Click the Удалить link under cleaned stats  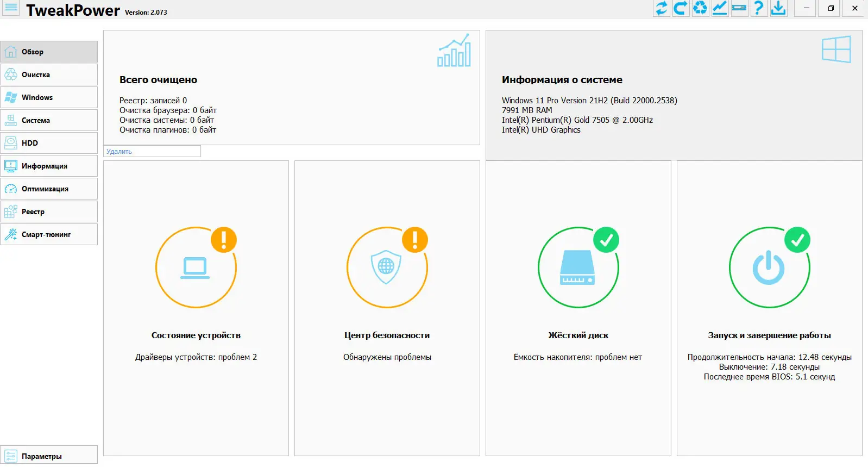(119, 152)
